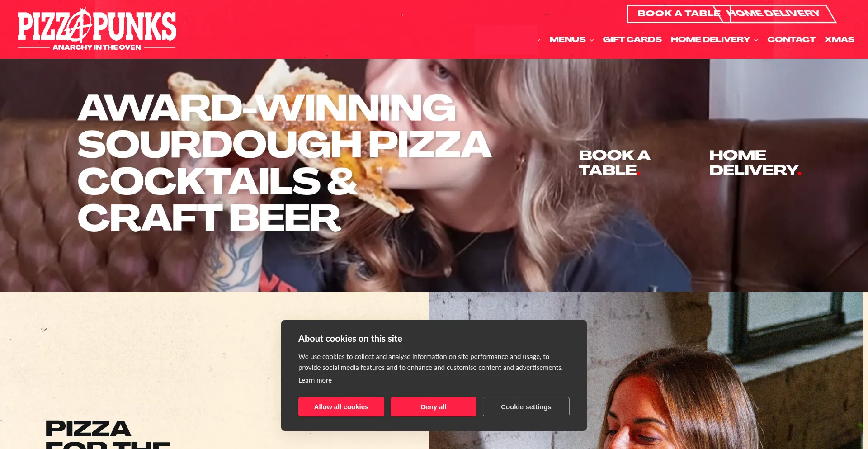868x449 pixels.
Task: Click the Anarchy in the Oven tagline
Action: [x=97, y=47]
